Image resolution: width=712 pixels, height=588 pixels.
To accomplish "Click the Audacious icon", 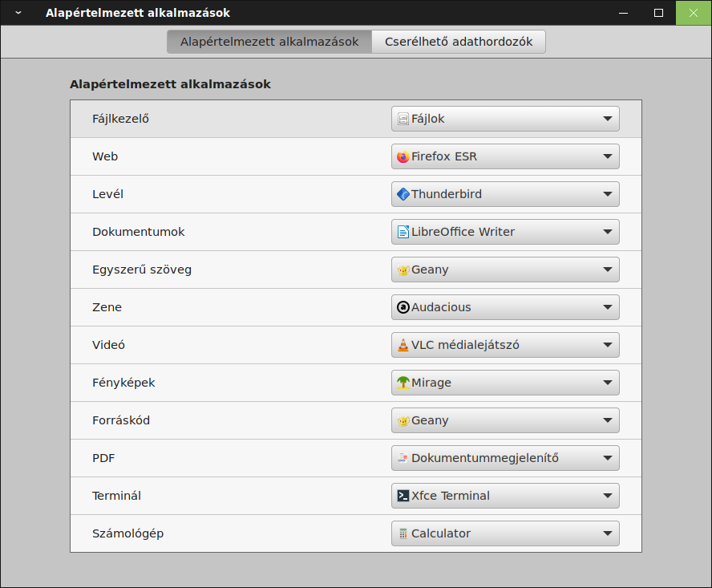I will [x=403, y=307].
